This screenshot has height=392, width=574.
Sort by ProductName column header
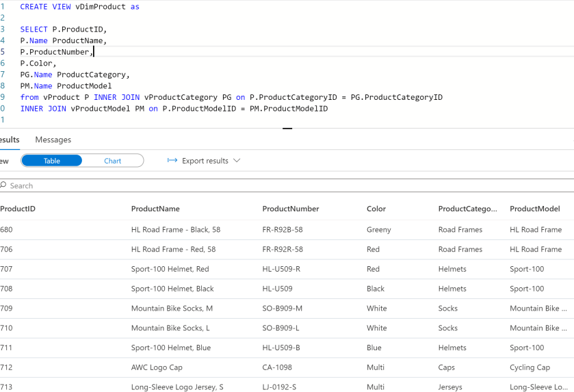click(x=155, y=209)
